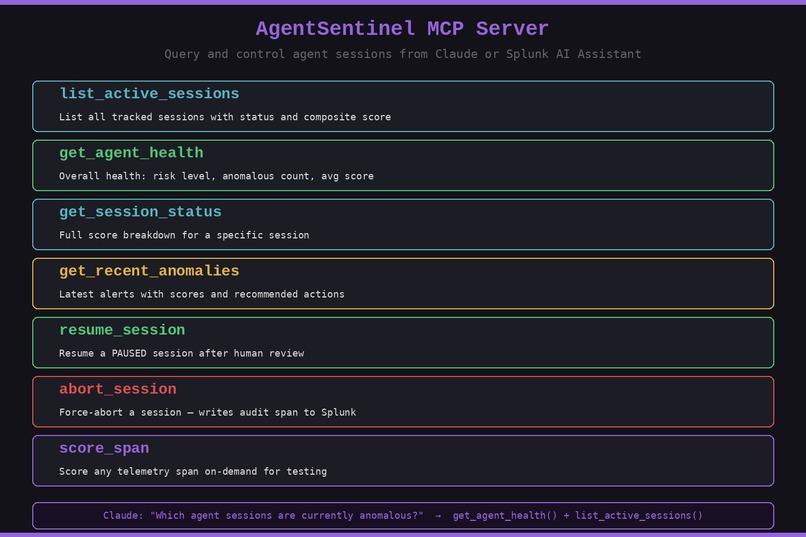Select the list_active_sessions tool name
Viewport: 806px width, 537px height.
pyautogui.click(x=149, y=94)
